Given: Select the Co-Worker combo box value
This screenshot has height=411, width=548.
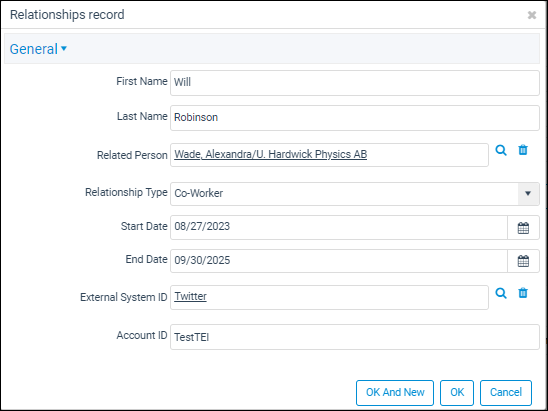Looking at the screenshot, I should point(344,194).
